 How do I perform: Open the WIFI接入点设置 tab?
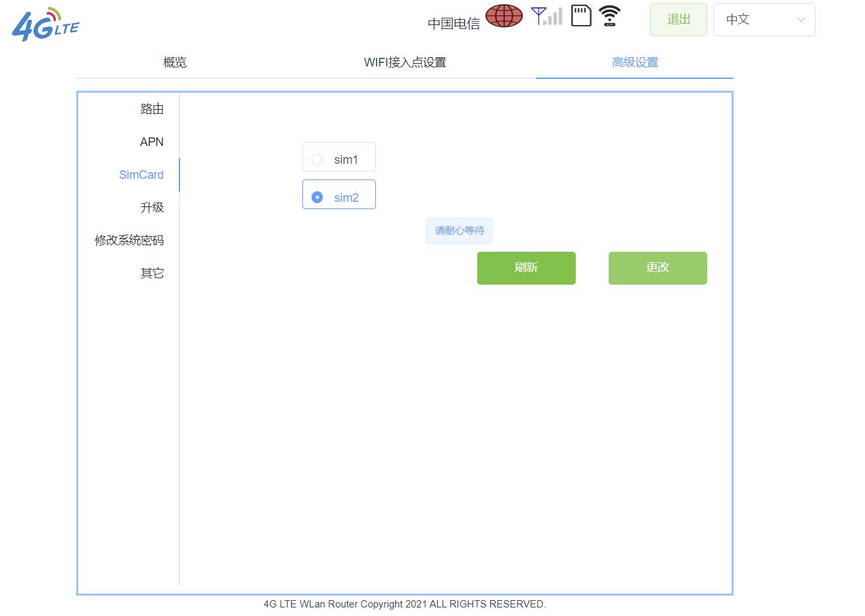(x=405, y=62)
